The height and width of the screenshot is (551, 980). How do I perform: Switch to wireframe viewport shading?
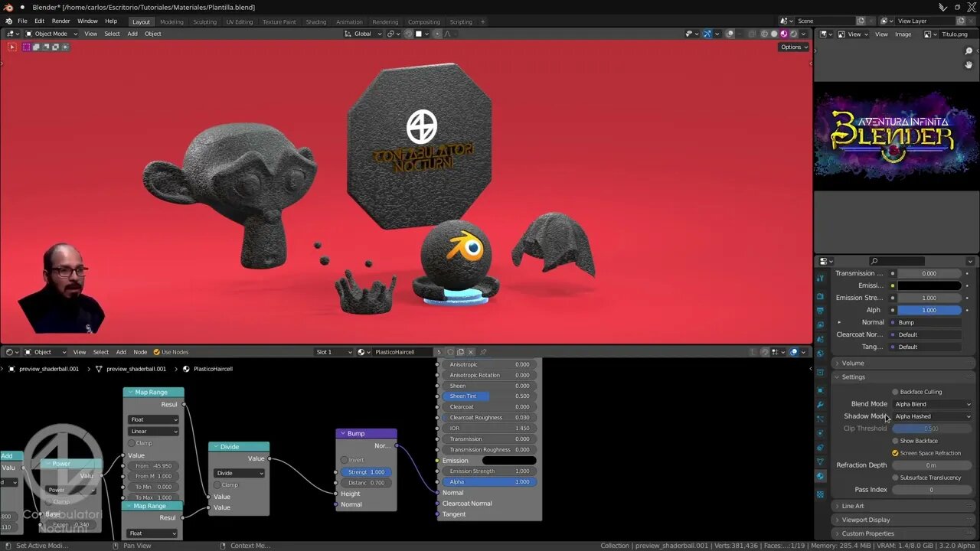(764, 34)
